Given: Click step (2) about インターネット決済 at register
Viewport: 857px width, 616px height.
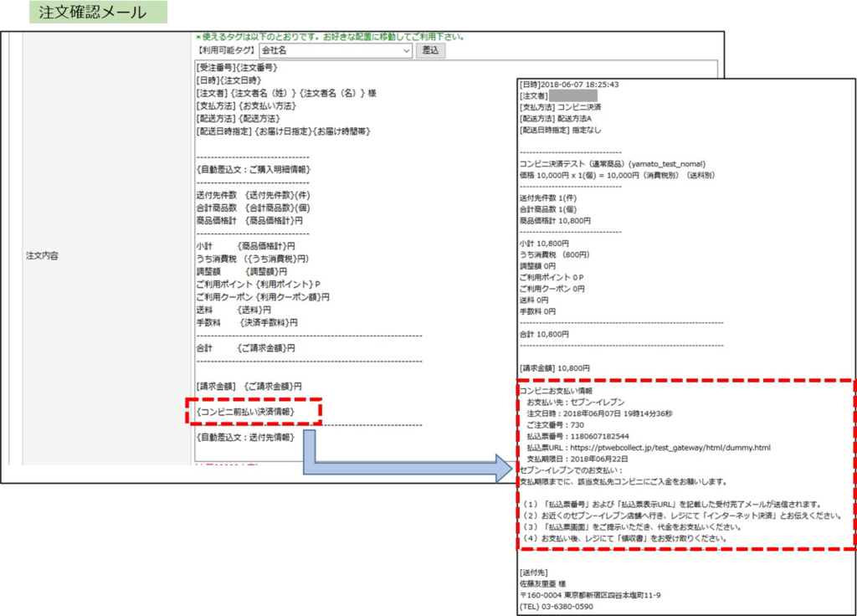Looking at the screenshot, I should pyautogui.click(x=681, y=516).
